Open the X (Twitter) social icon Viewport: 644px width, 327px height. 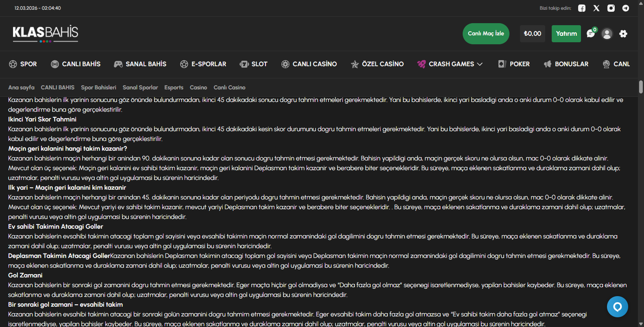pyautogui.click(x=596, y=8)
